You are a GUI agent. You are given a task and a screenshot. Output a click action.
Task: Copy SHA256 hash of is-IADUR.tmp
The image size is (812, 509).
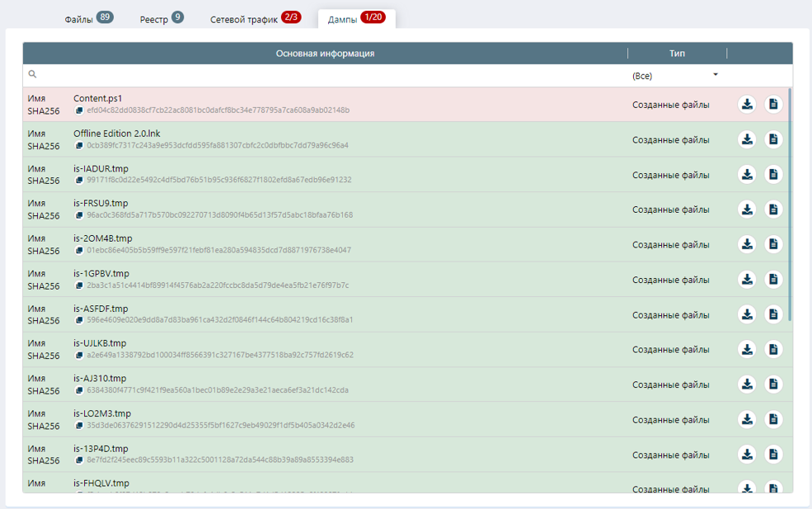click(x=80, y=180)
